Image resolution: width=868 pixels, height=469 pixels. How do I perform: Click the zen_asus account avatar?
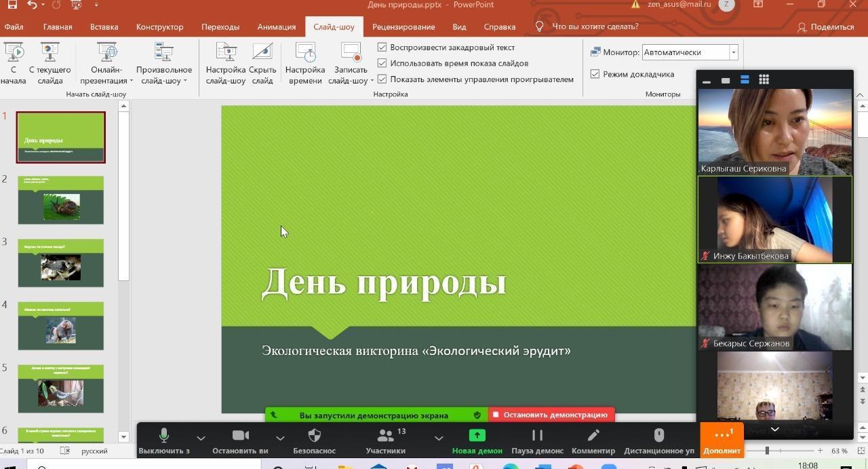pos(726,5)
